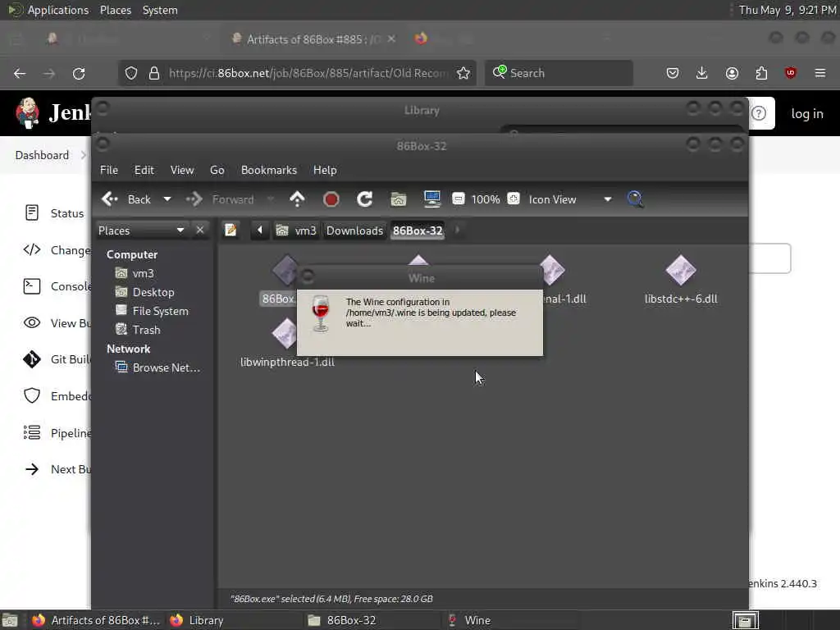Navigate to vm3 in path bar
Screen dimensions: 840x630
click(296, 231)
